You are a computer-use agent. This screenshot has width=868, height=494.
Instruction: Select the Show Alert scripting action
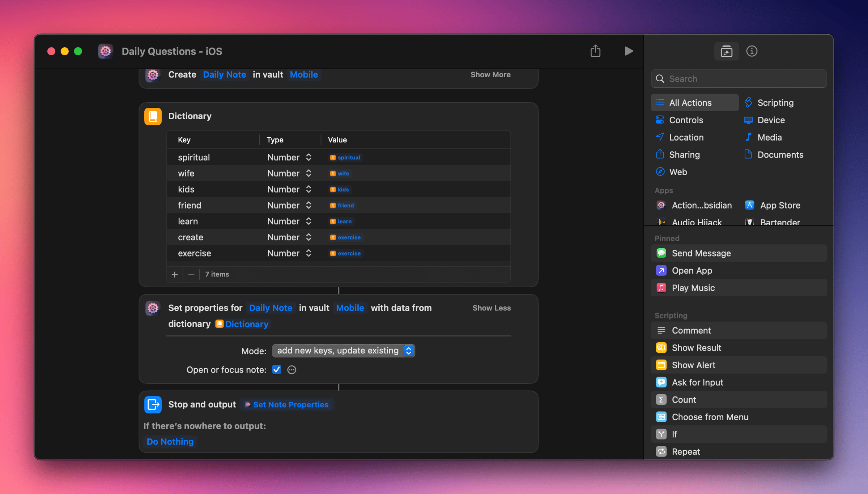[693, 365]
